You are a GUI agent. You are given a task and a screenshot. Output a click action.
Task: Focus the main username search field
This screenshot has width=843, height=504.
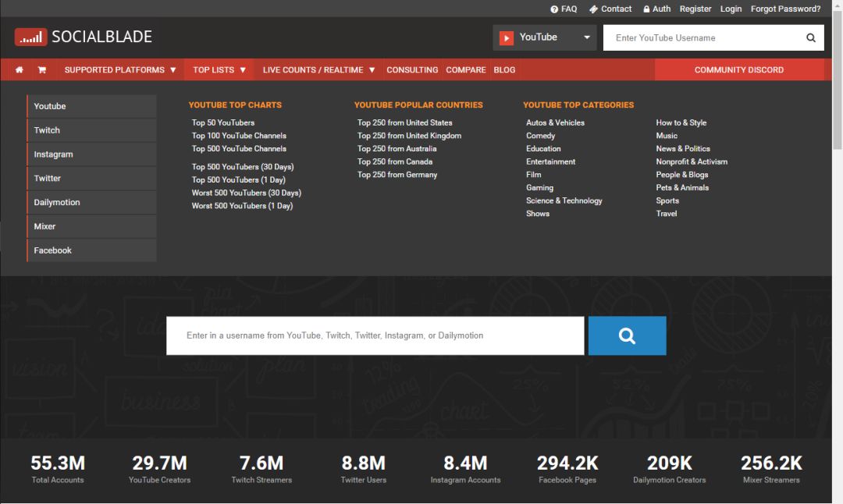point(375,335)
